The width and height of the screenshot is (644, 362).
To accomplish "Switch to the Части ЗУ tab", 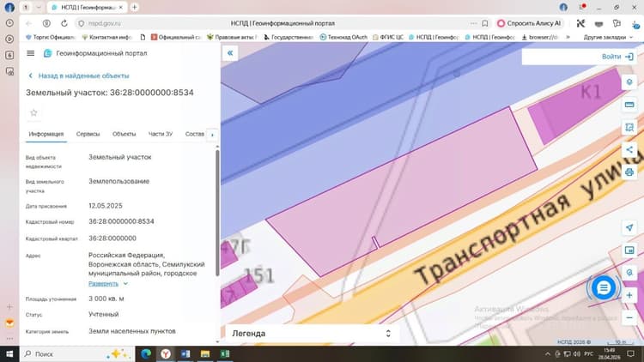I will pos(161,134).
